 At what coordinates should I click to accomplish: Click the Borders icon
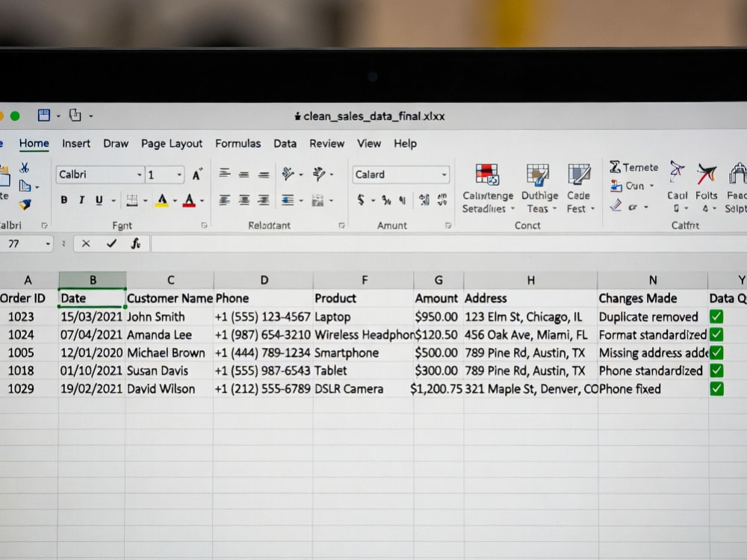[132, 200]
